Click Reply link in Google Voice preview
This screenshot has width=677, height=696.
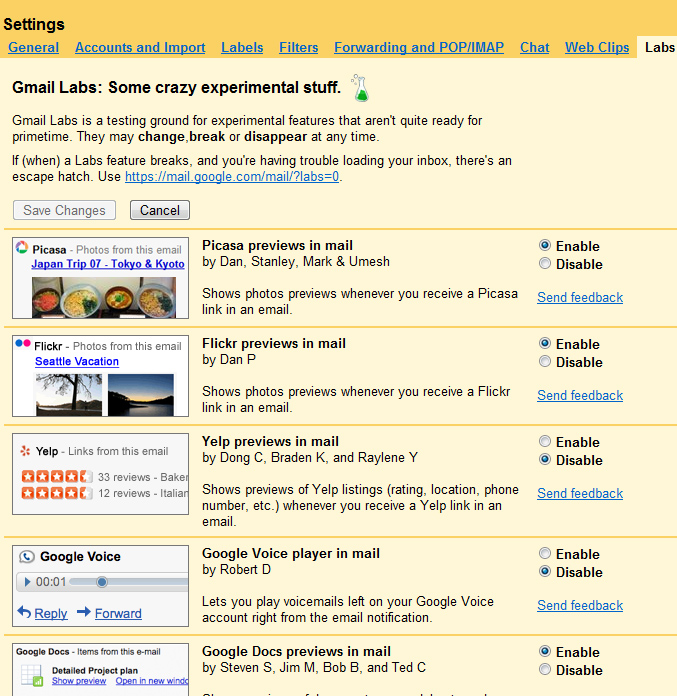click(x=51, y=613)
